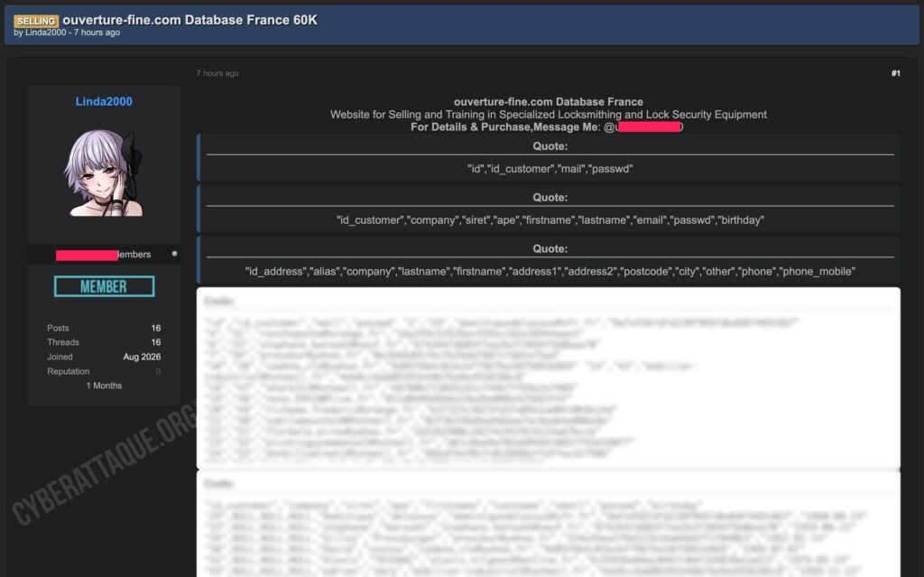Viewport: 924px width, 577px height.
Task: Click the online status dot beside members
Action: click(174, 254)
